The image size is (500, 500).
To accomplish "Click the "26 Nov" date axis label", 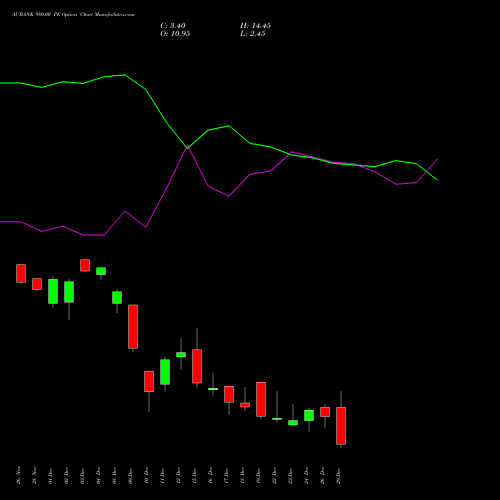I will pyautogui.click(x=19, y=475).
